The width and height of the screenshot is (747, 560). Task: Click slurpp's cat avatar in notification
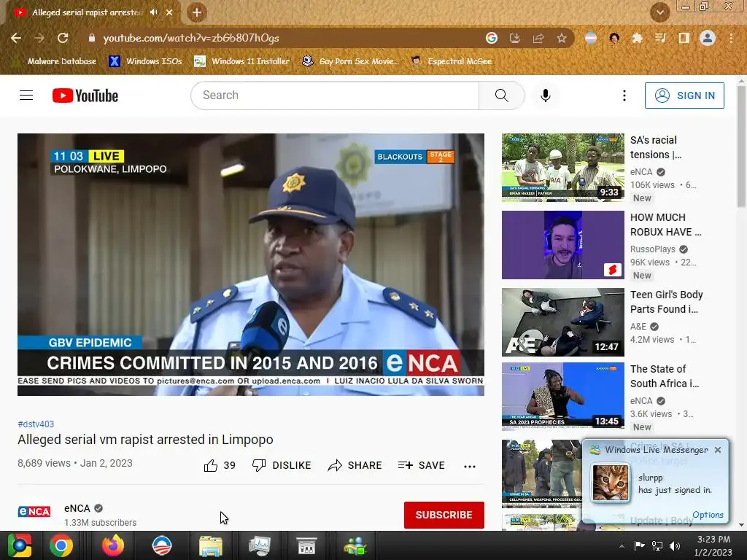[x=611, y=483]
